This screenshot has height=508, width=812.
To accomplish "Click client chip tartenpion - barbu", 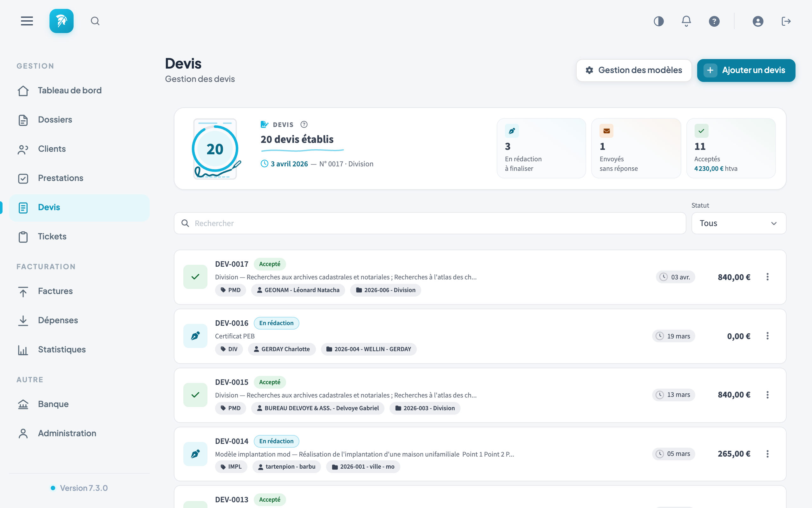I will tap(286, 467).
